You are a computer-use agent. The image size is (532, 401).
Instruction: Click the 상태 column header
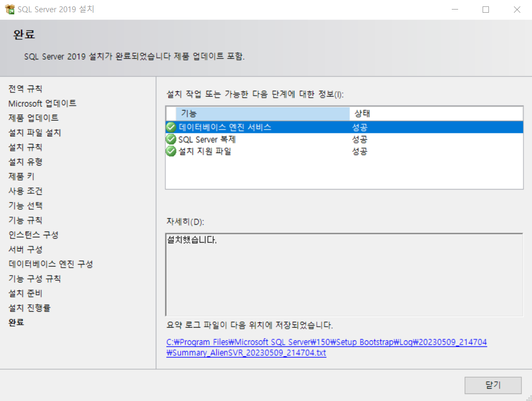tap(436, 114)
